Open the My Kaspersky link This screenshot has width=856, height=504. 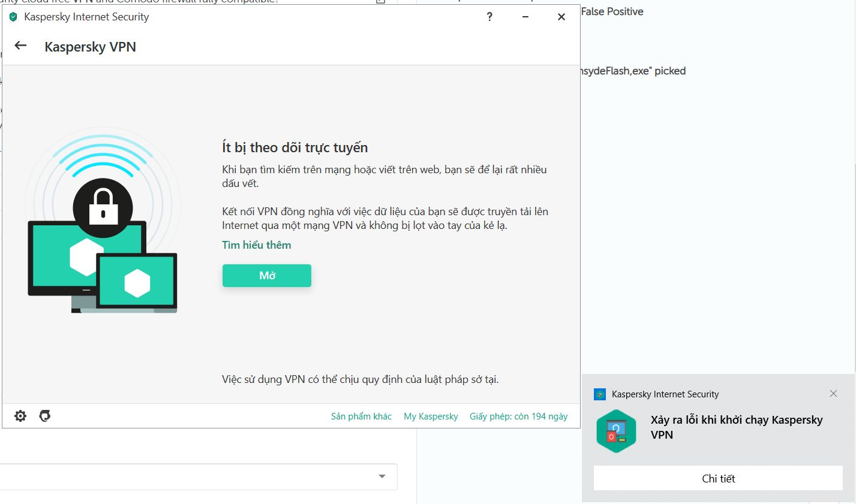(x=431, y=417)
